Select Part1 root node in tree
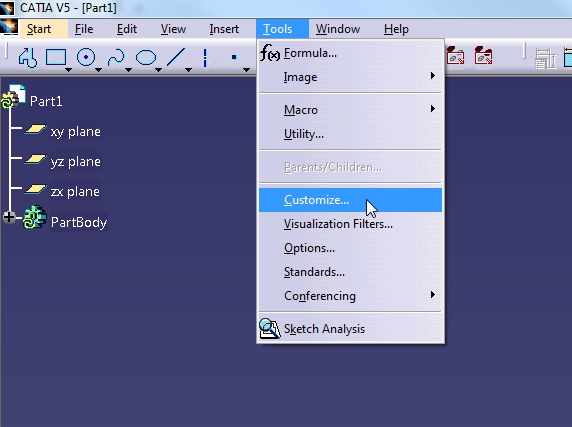The image size is (572, 427). click(46, 101)
